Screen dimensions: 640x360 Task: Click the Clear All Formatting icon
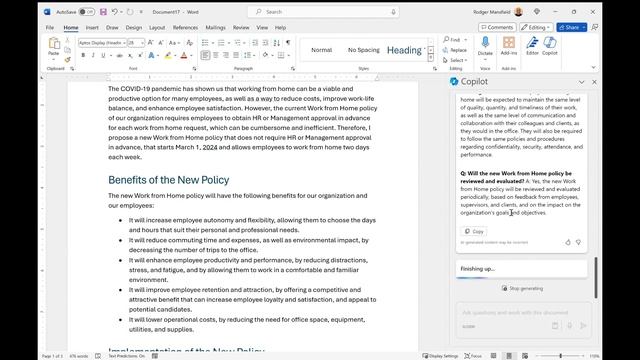click(189, 42)
